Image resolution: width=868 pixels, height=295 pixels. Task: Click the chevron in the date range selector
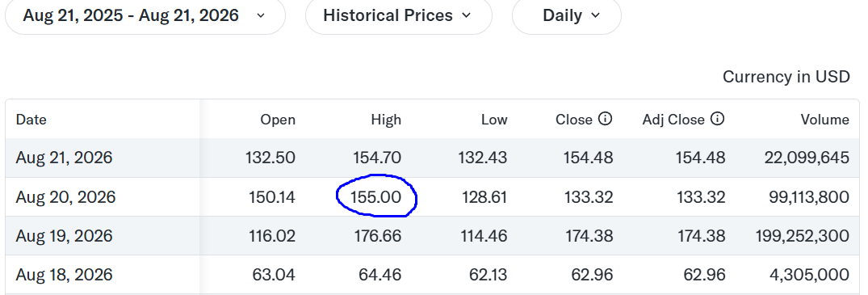pos(262,16)
